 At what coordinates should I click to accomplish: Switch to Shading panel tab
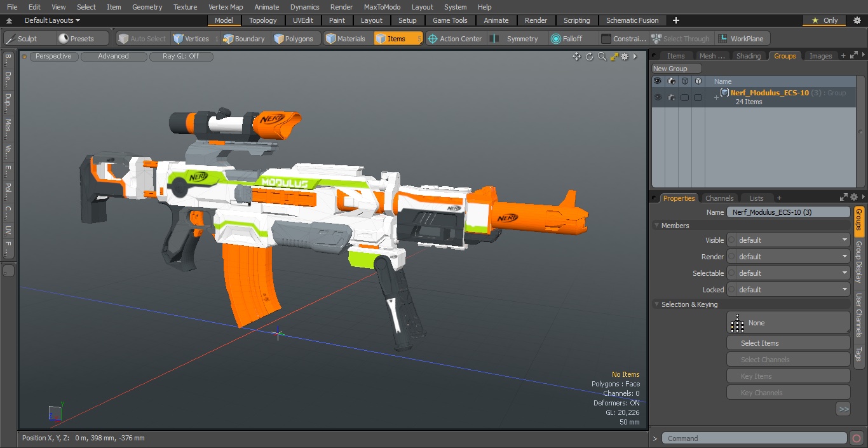tap(748, 56)
